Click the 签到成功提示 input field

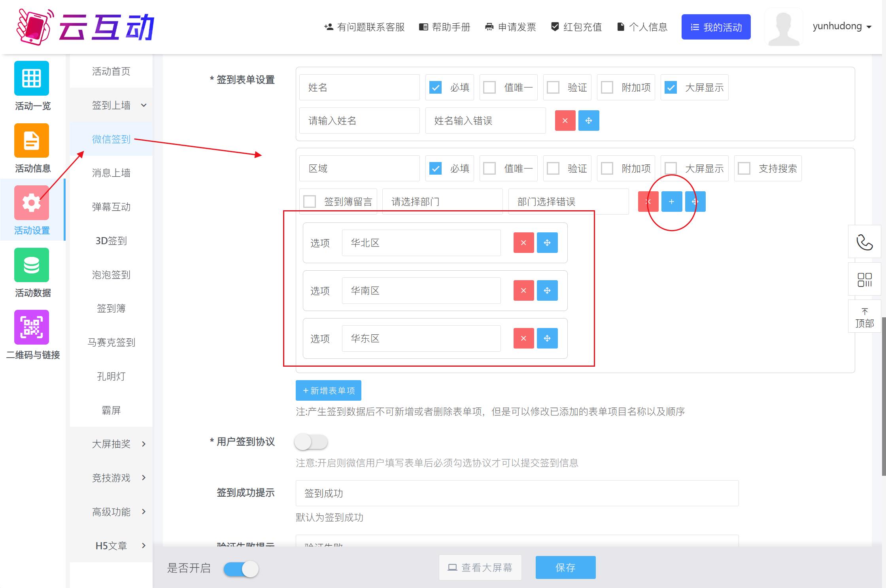click(x=517, y=493)
